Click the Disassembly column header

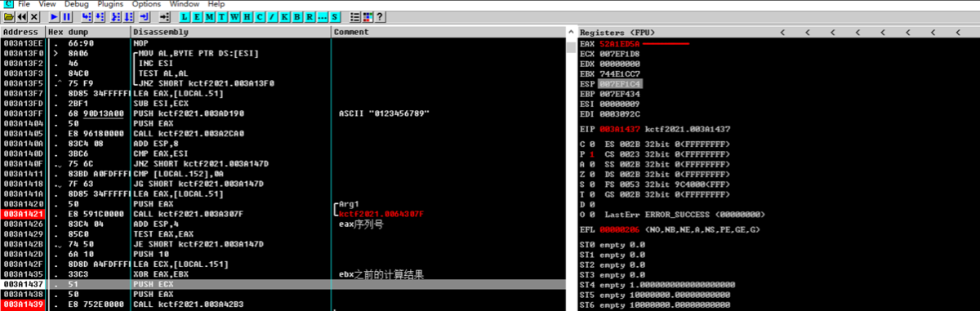(231, 32)
